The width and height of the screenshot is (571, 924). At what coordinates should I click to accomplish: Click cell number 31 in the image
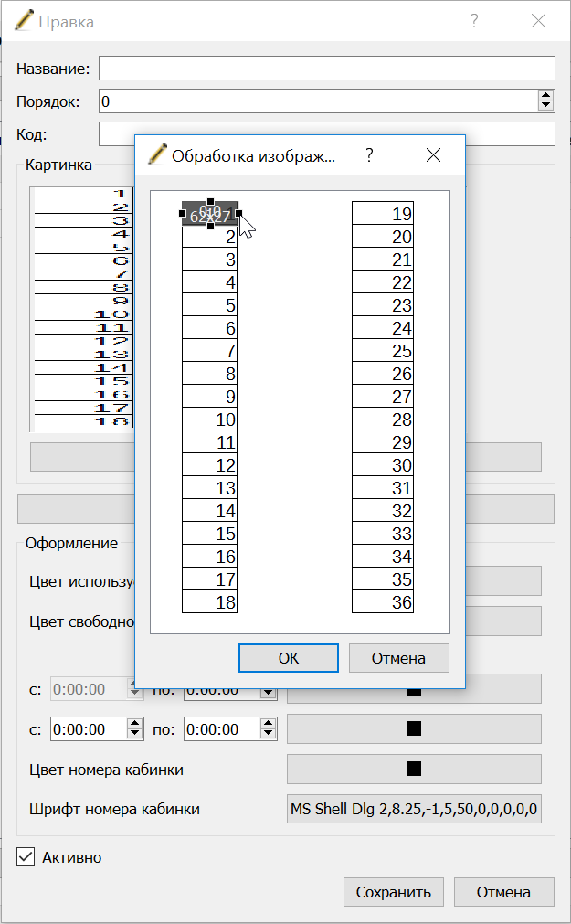tap(383, 487)
